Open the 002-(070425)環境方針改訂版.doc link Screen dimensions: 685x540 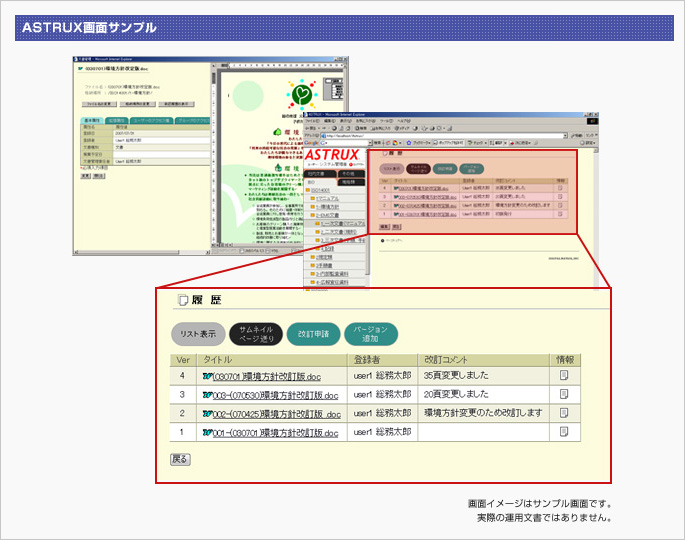click(277, 414)
